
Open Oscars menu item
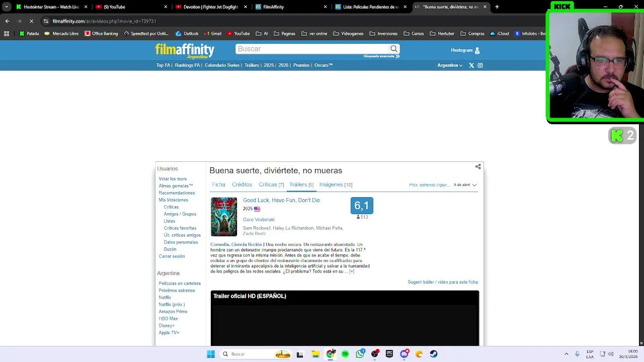tap(324, 65)
